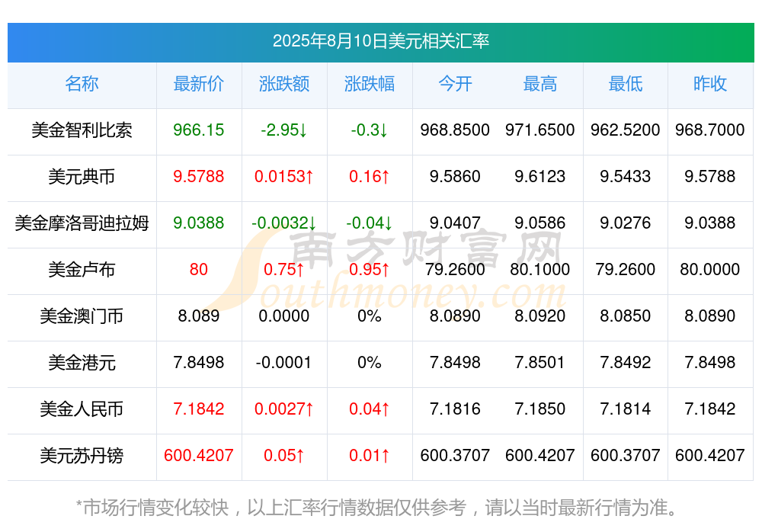Select the 美金摩洛哥迪拉姆 row name
Screen dimensions: 762x532
click(82, 223)
